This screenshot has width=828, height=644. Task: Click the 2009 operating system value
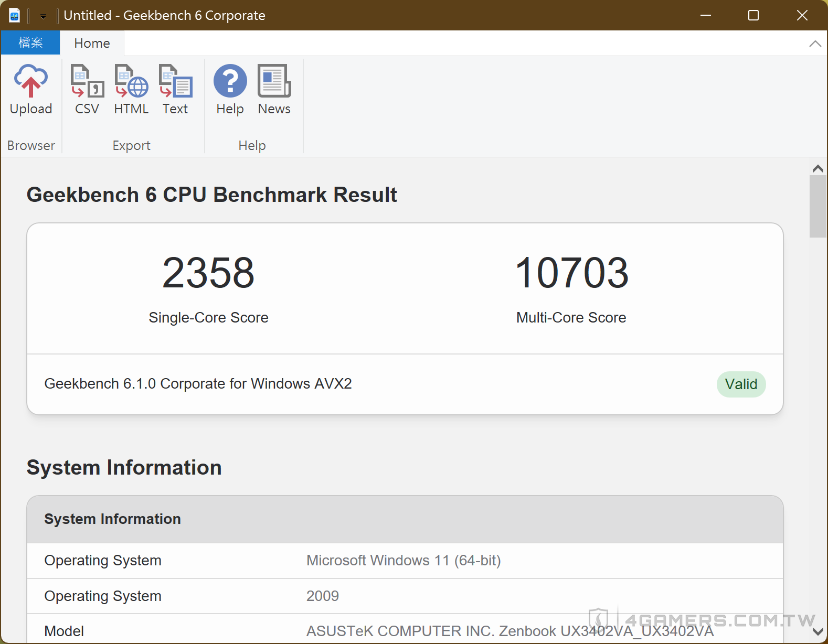323,596
